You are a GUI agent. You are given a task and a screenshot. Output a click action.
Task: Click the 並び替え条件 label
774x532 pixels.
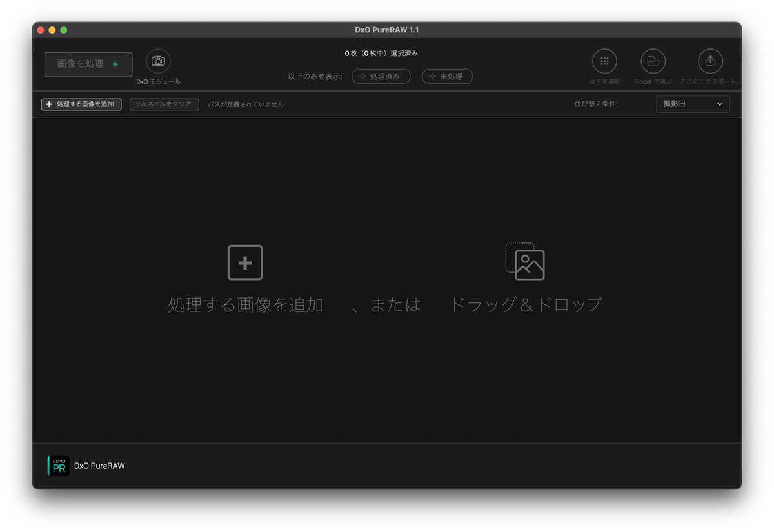click(x=596, y=104)
